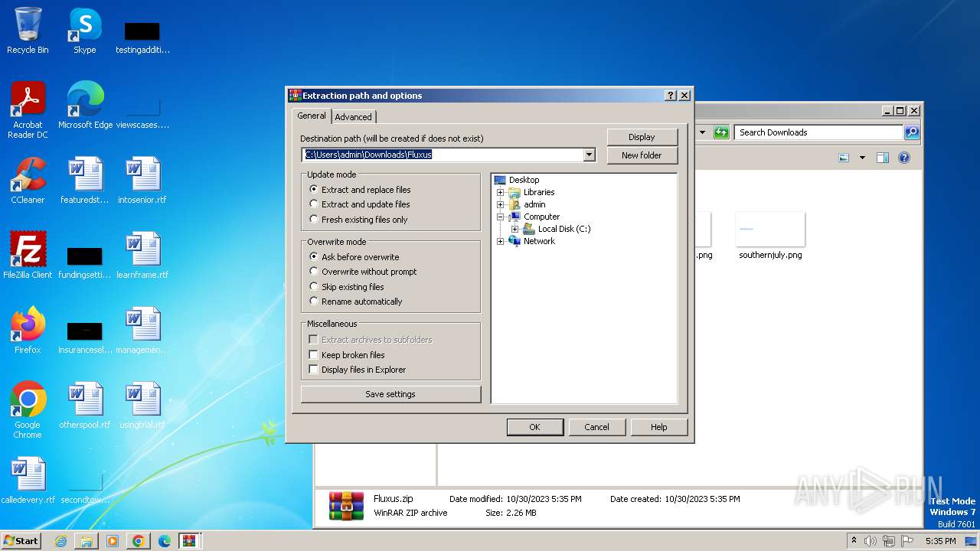The image size is (980, 551).
Task: Open the Start menu
Action: click(21, 541)
